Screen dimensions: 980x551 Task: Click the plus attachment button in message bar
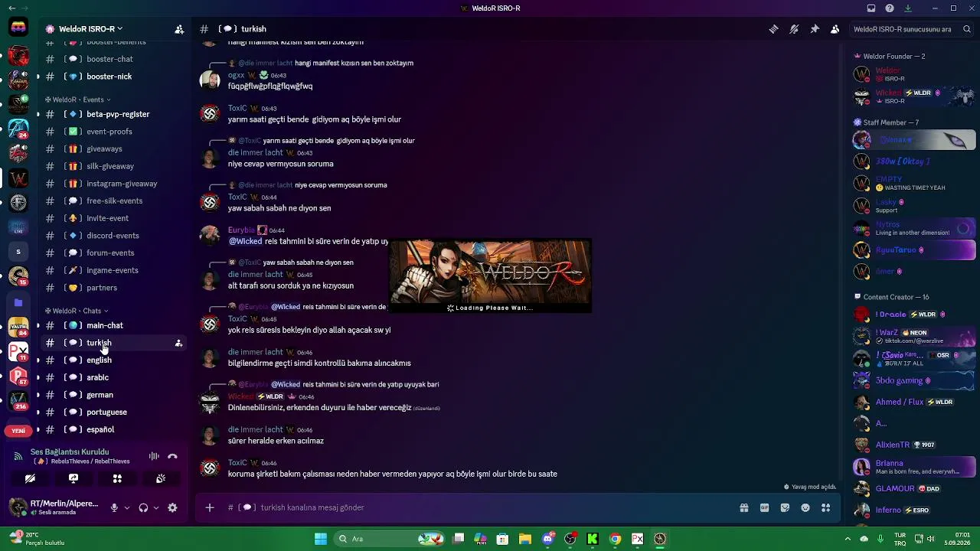coord(209,507)
